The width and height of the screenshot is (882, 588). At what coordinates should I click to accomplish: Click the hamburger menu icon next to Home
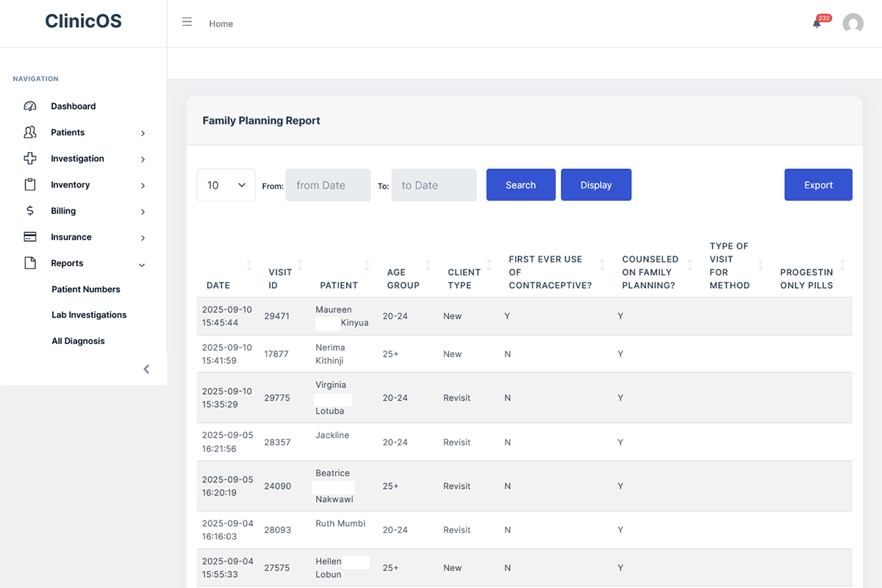(x=187, y=21)
